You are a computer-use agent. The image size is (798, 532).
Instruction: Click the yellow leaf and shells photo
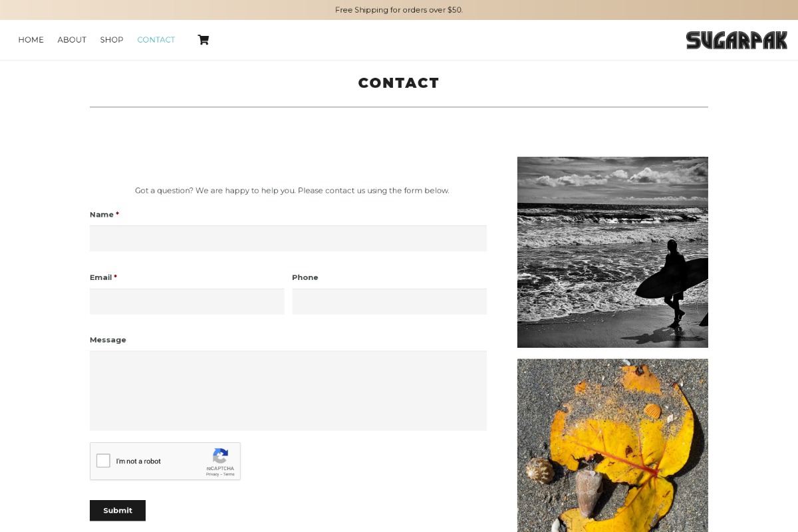(612, 446)
